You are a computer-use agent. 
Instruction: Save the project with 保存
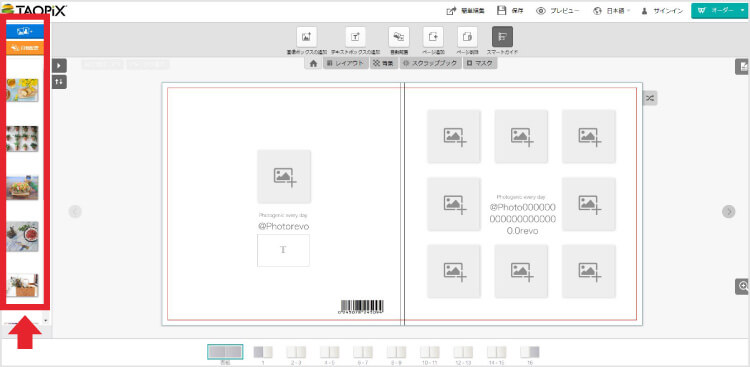pos(511,11)
